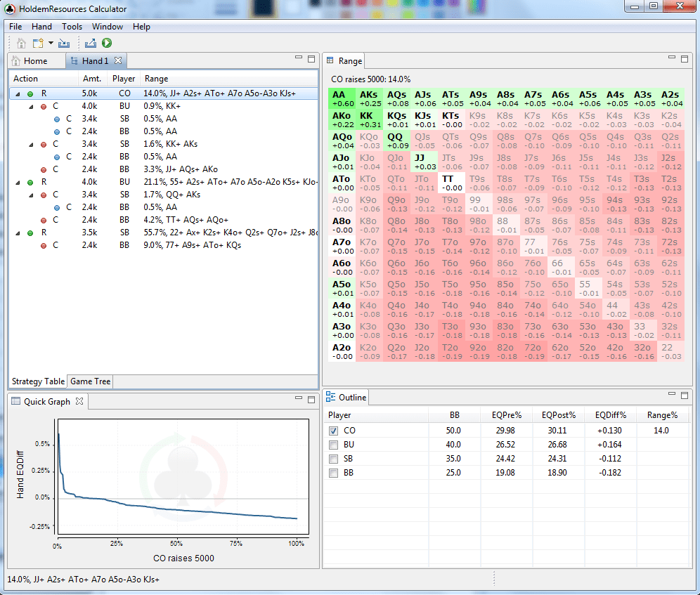Enable the BB player checkbox
The image size is (700, 595).
333,473
